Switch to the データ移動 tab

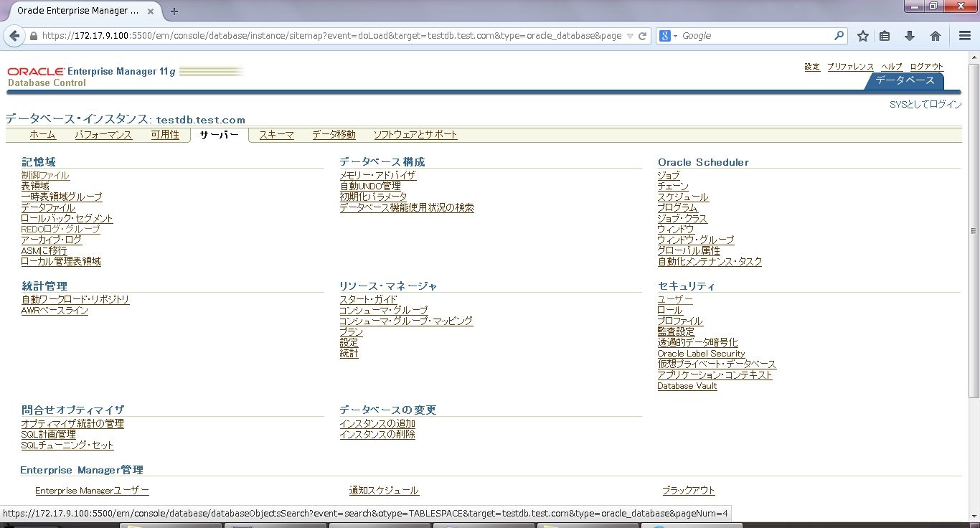pos(334,135)
